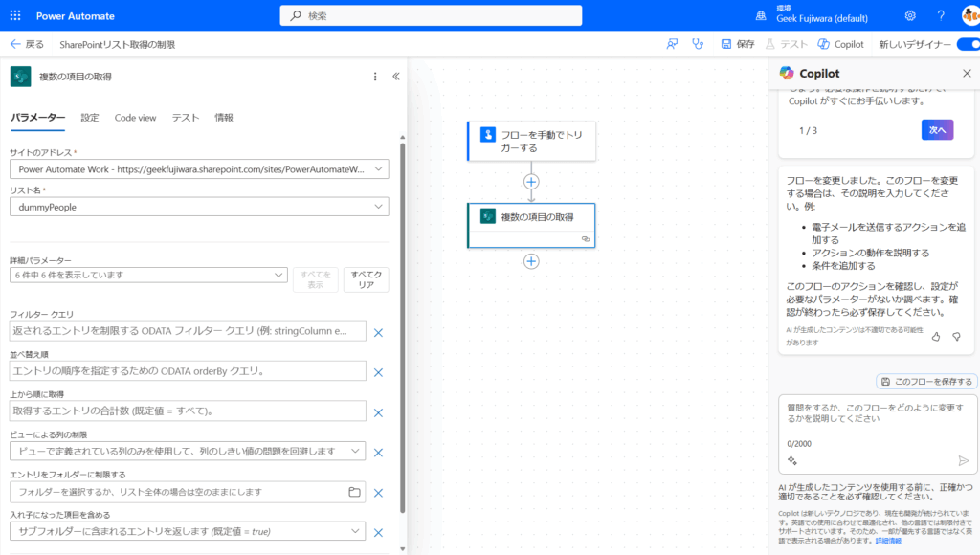Remove the エントリをフォルダーに制限する parameter X

click(378, 493)
